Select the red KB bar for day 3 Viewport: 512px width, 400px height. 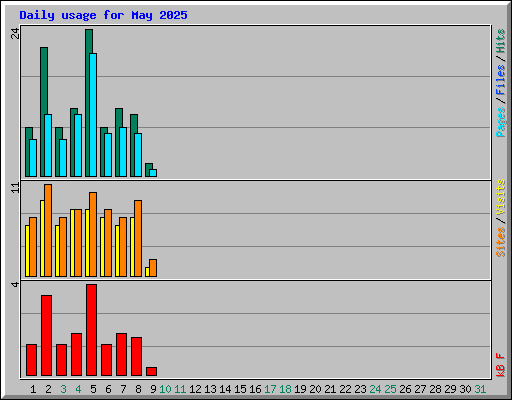[x=61, y=360]
